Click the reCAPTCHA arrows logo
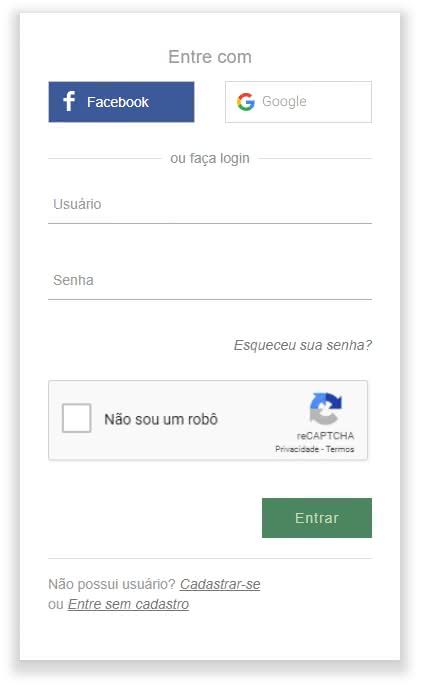 click(325, 409)
